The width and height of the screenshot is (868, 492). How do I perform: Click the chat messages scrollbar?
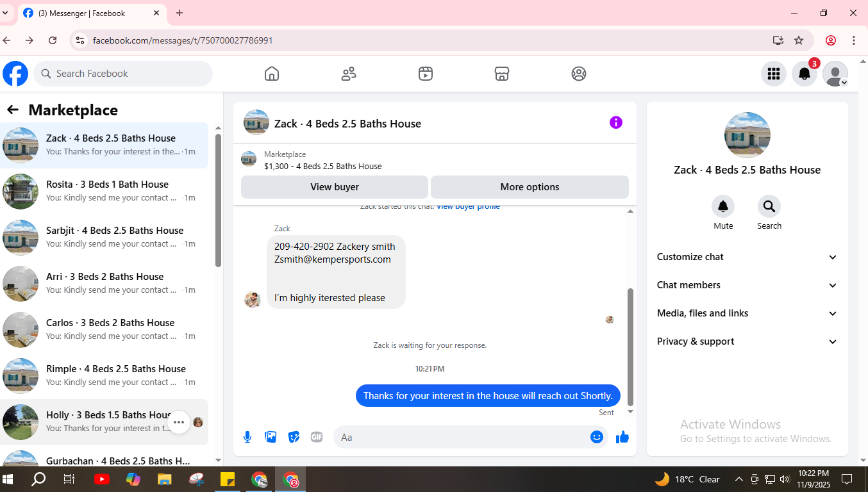630,347
